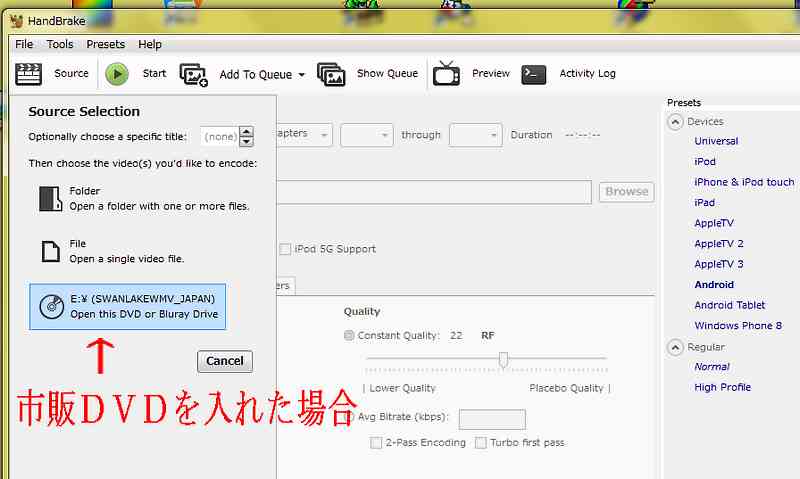Select the Android preset

tap(714, 285)
